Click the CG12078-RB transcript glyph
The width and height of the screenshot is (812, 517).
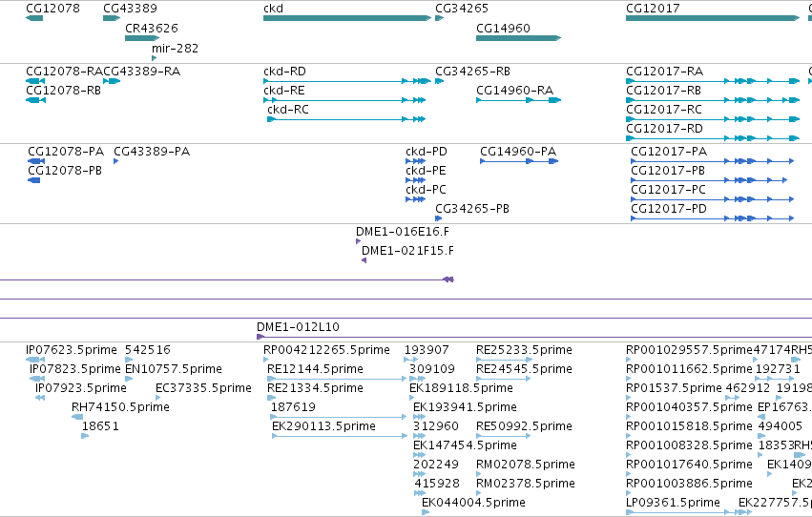pos(35,100)
